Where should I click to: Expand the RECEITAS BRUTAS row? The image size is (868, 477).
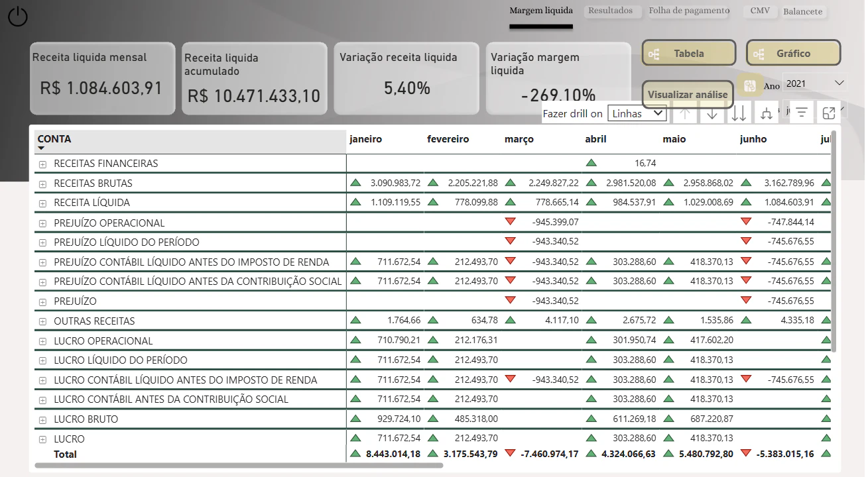pyautogui.click(x=42, y=184)
